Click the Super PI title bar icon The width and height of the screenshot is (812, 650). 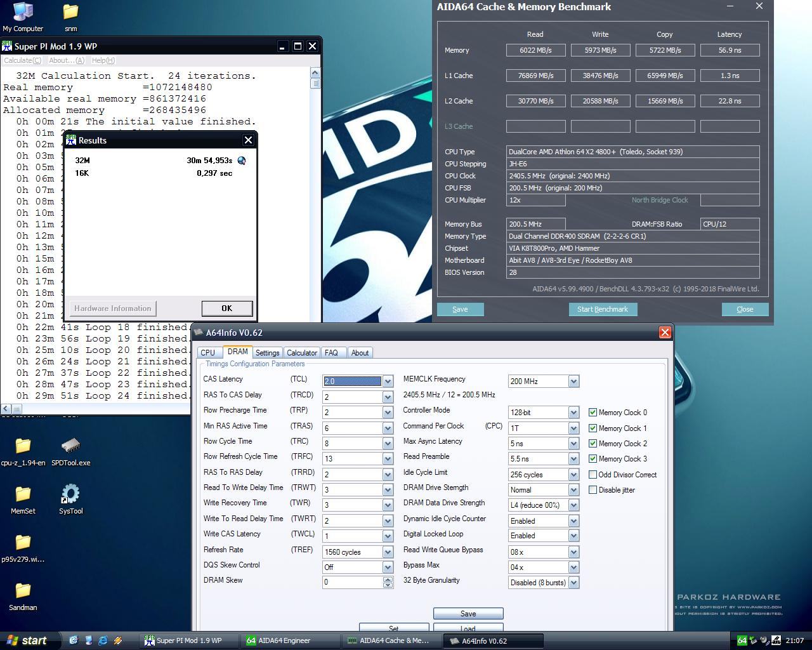click(7, 46)
